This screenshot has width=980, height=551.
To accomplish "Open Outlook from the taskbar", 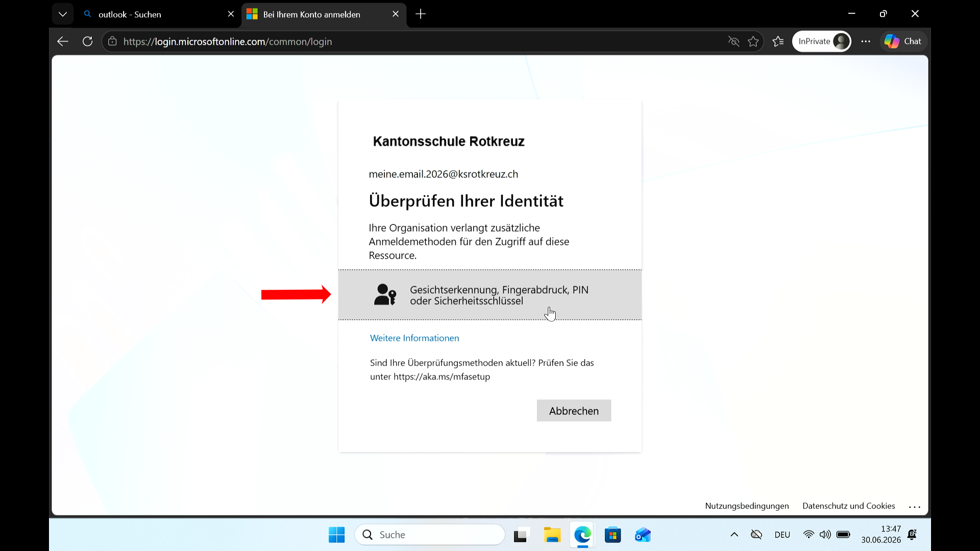I will pyautogui.click(x=643, y=535).
